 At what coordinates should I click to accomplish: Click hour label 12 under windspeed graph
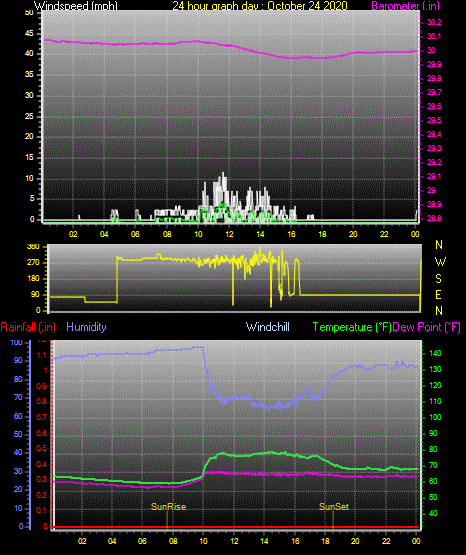pos(229,234)
